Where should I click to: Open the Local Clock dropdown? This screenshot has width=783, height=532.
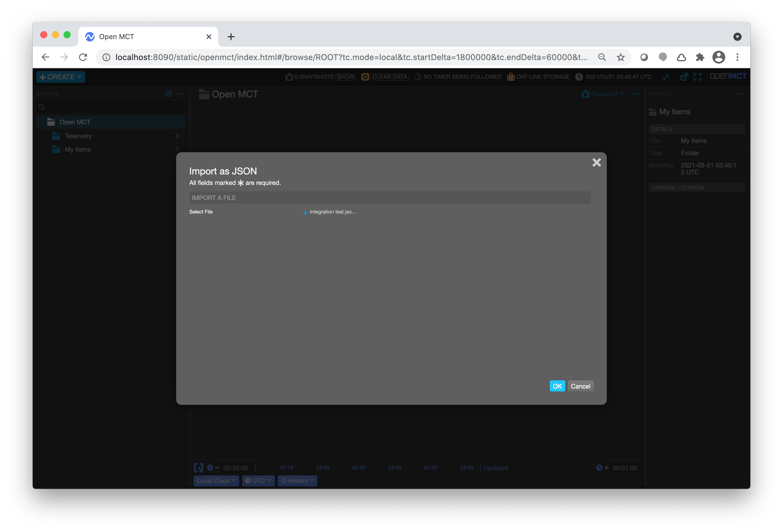216,481
